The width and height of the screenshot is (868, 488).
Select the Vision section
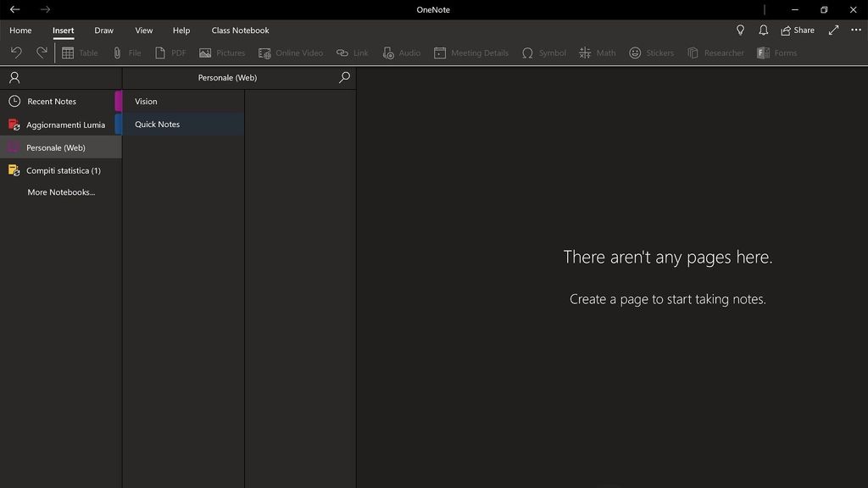pyautogui.click(x=146, y=101)
